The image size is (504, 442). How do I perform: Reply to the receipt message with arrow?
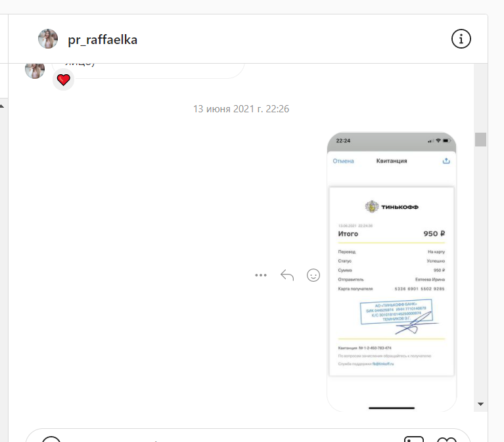pyautogui.click(x=287, y=275)
